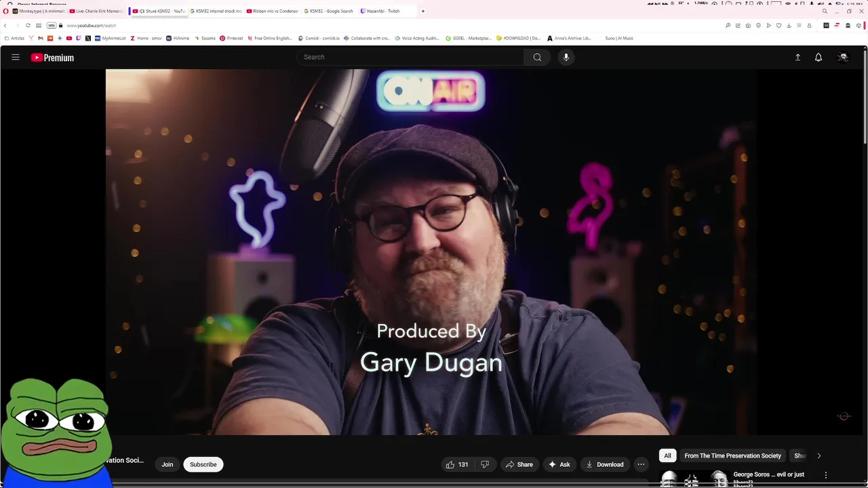The height and width of the screenshot is (488, 868).
Task: Go back in browser history
Action: tap(5, 26)
